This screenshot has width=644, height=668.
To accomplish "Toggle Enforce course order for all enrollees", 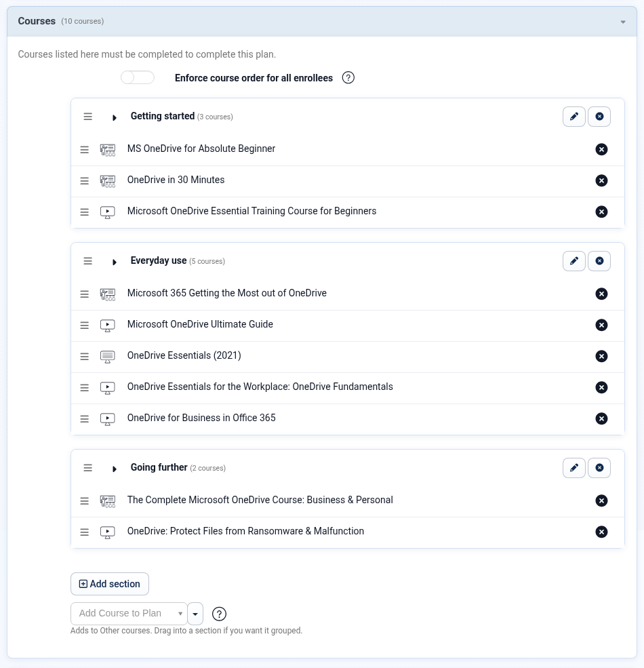I will [x=137, y=77].
